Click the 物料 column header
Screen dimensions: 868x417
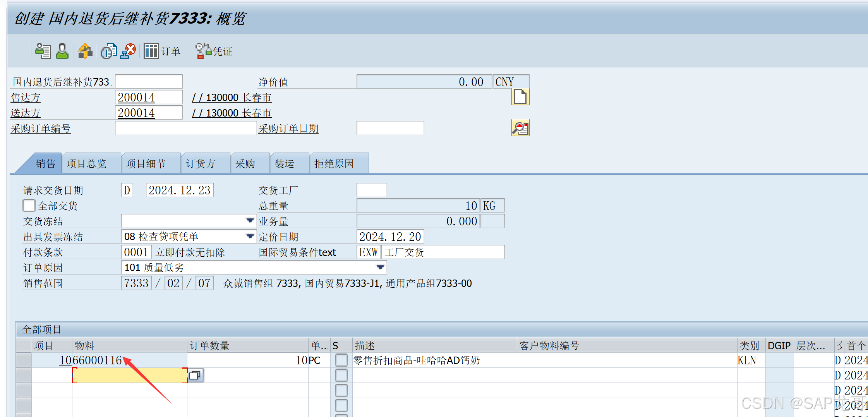tap(130, 345)
